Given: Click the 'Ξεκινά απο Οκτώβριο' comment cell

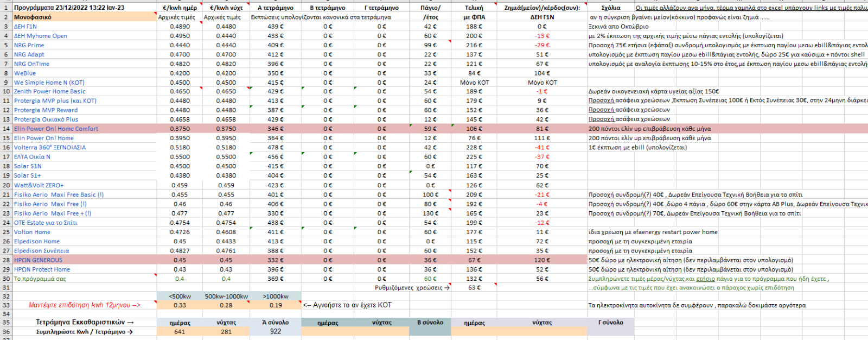Looking at the screenshot, I should [x=618, y=26].
